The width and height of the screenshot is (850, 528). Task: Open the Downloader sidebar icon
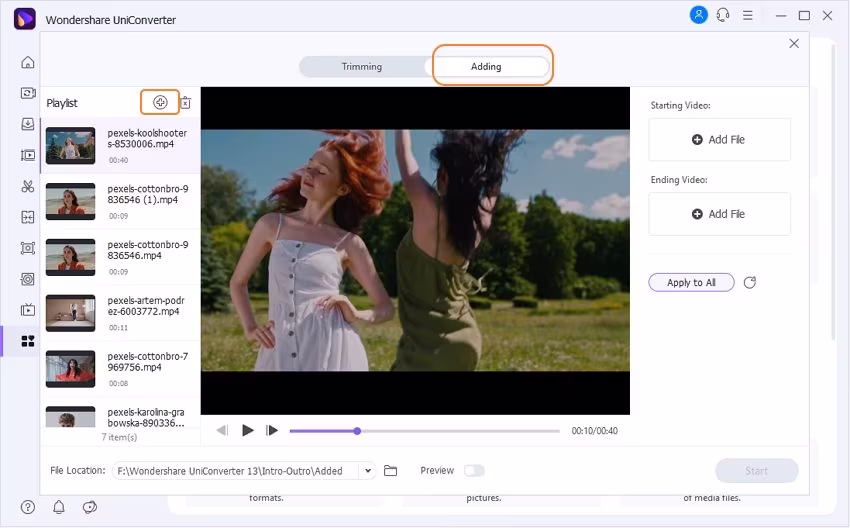click(28, 124)
